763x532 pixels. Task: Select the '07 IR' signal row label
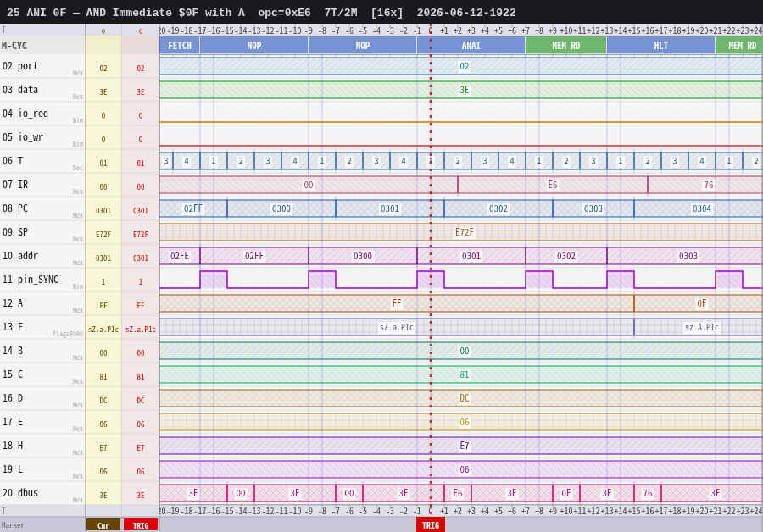[x=15, y=185]
